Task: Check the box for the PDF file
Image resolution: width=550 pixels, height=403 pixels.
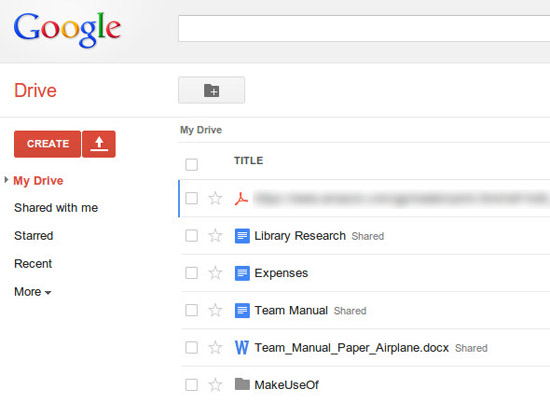Action: [x=192, y=198]
